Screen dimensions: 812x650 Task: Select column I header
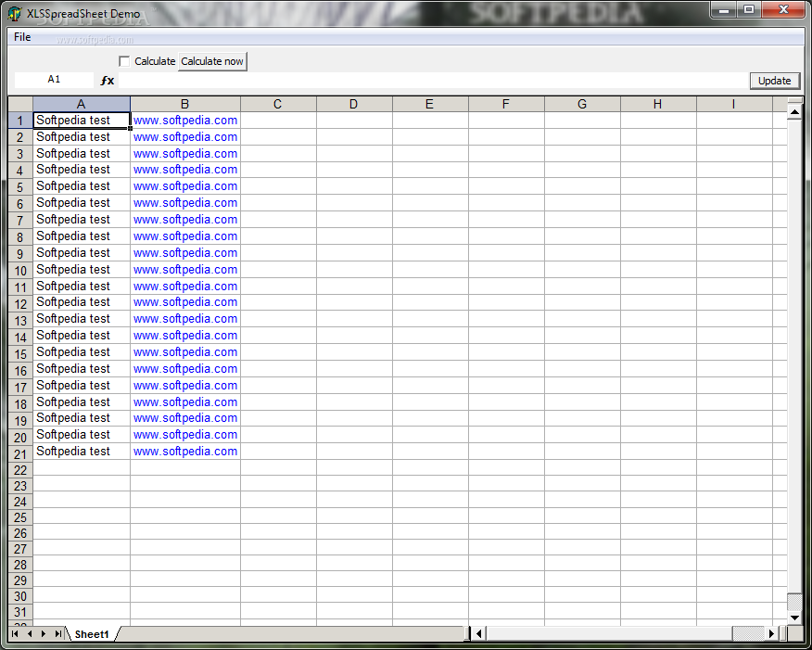(x=734, y=104)
